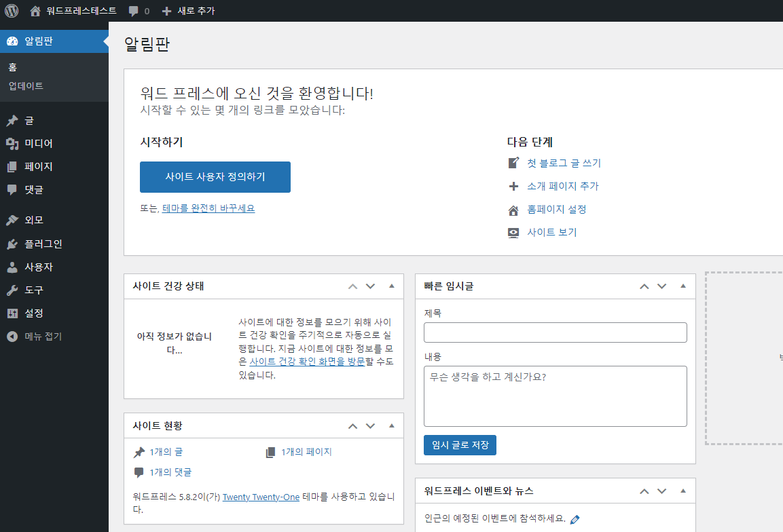The height and width of the screenshot is (532, 783).
Task: Move 사이트 현황 widget down
Action: point(370,426)
